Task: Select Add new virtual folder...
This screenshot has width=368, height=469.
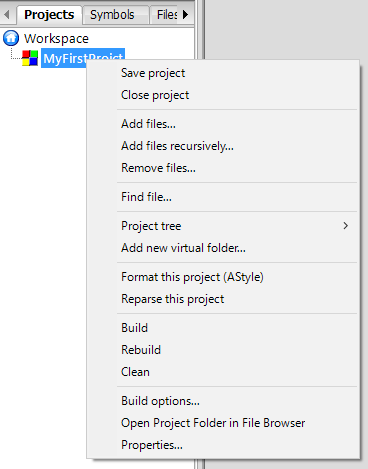Action: click(x=183, y=248)
